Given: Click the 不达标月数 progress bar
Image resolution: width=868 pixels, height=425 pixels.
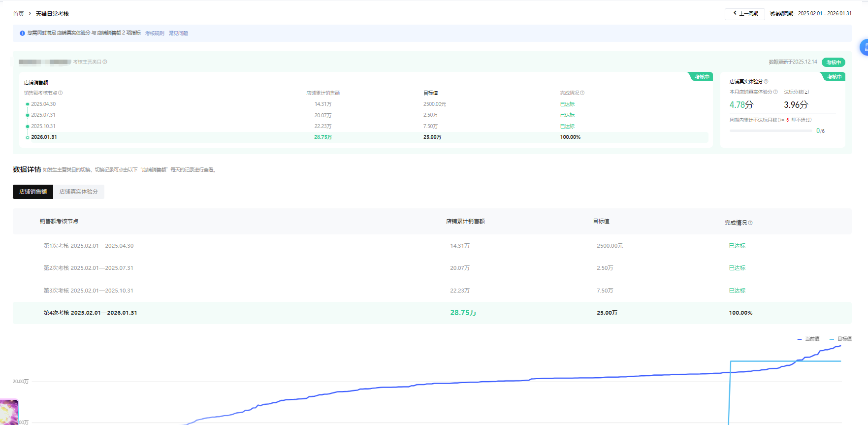Looking at the screenshot, I should coord(771,131).
